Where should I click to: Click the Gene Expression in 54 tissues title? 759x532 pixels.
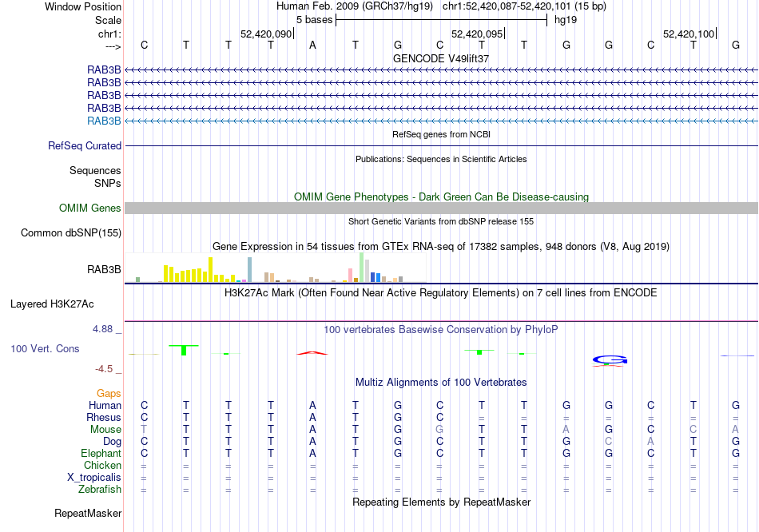(x=441, y=246)
